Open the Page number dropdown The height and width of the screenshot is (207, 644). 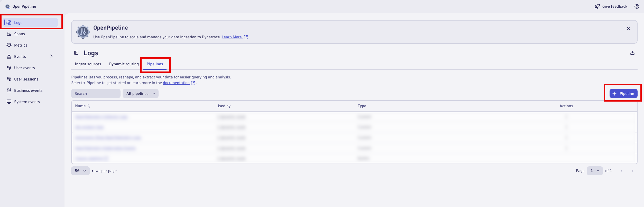595,171
